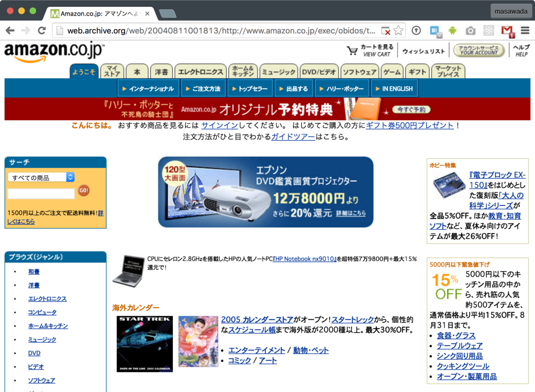Click the blocked pop-up icon in address bar
Screen dimensions: 535x392
(386, 31)
